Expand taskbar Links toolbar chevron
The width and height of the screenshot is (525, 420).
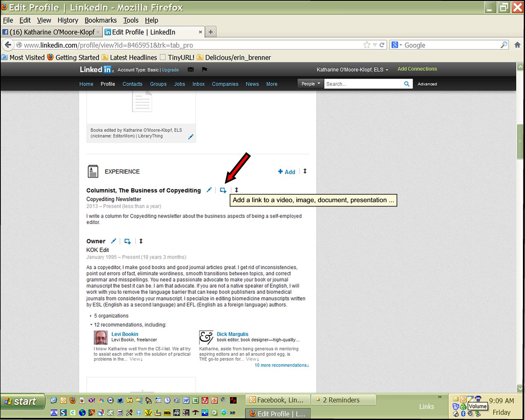(x=440, y=397)
